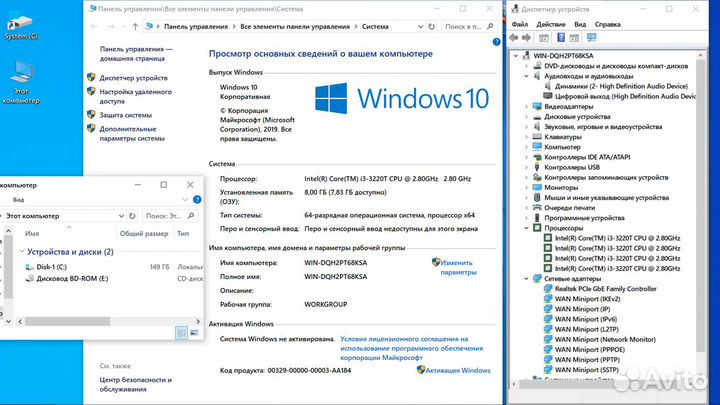Screen dimensions: 720x405
Task: Expand DVD-дисководы и дисководы компакт-дисков
Action: (x=527, y=66)
